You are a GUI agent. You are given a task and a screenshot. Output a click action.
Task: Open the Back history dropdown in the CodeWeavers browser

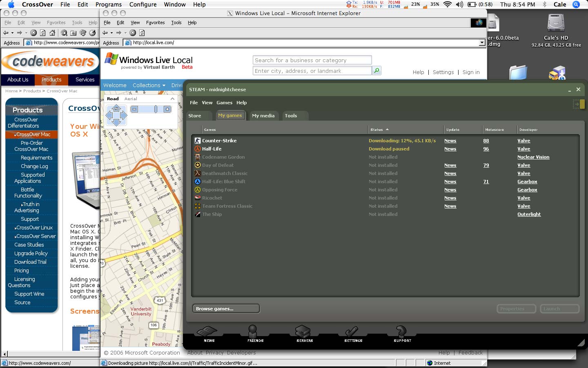[x=12, y=33]
